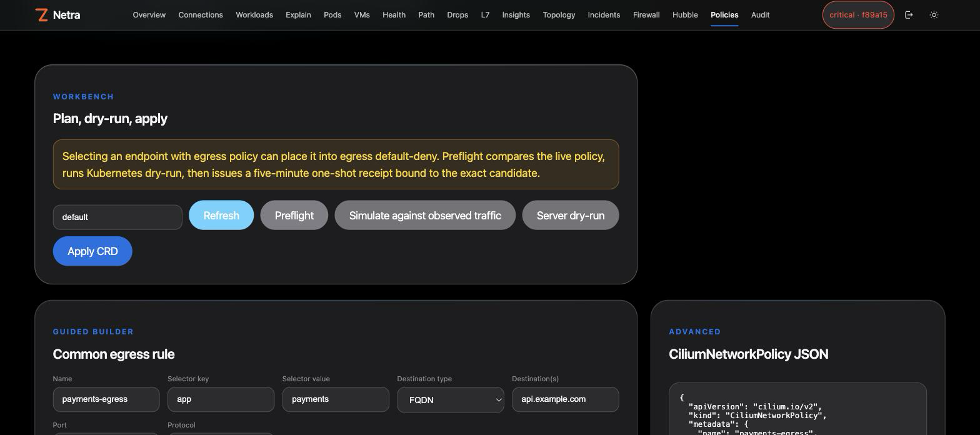Screen dimensions: 980x435
Task: Open the Drops tab
Action: click(457, 15)
